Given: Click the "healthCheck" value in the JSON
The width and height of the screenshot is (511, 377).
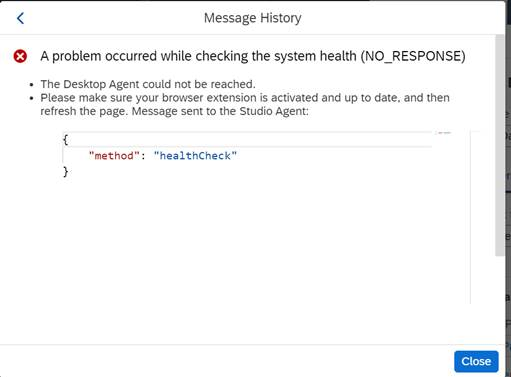Looking at the screenshot, I should pyautogui.click(x=195, y=156).
